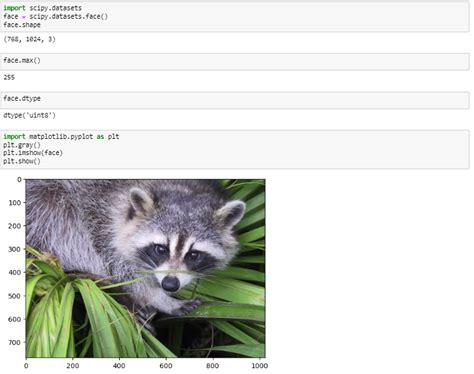Click the x-axis tick label 400
The image size is (474, 374).
(x=119, y=366)
